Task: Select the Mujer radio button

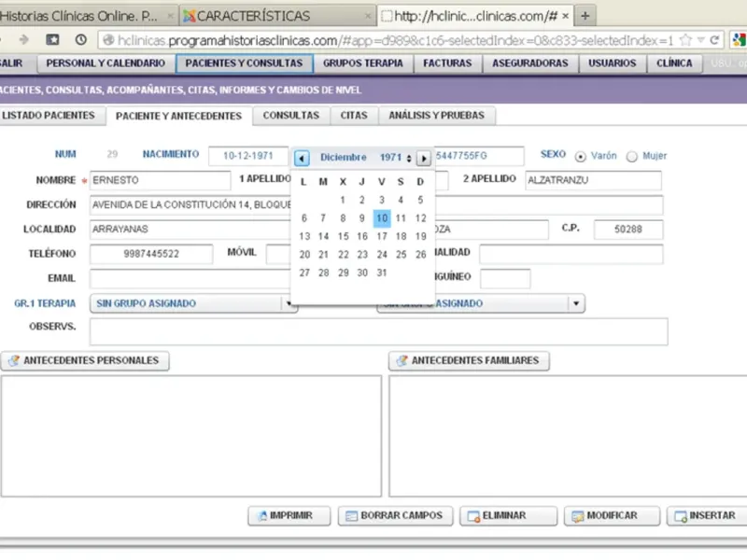Action: tap(632, 157)
